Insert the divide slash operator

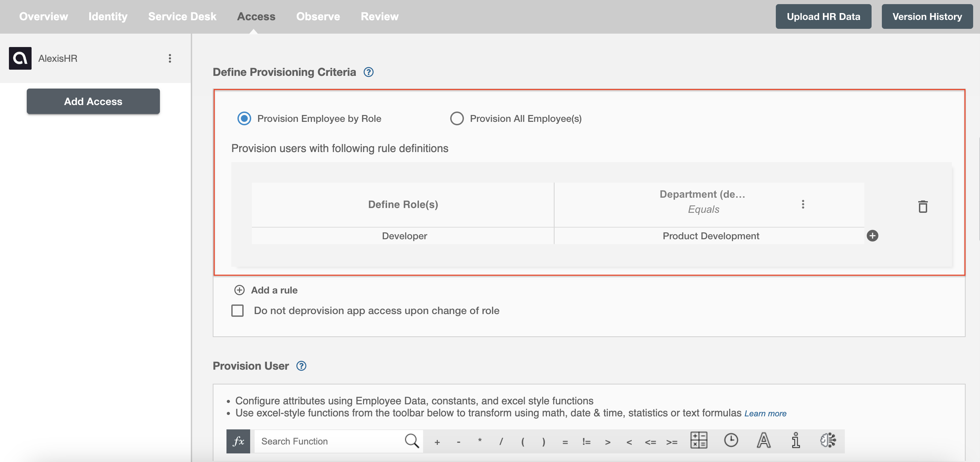(501, 441)
